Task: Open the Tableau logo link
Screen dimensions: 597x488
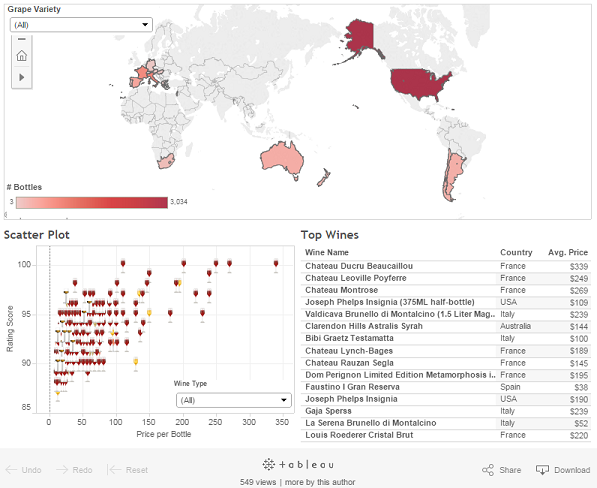Action: [x=298, y=464]
